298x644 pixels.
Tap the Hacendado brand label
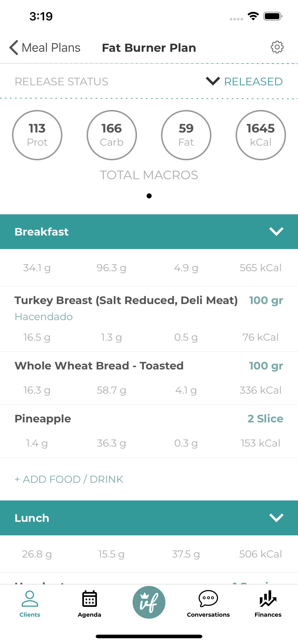point(44,317)
